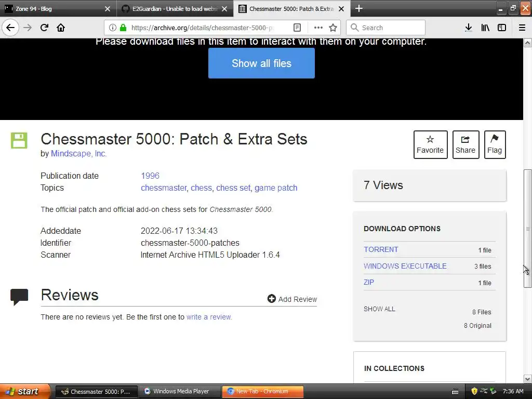Click the Reviews speech bubble icon
This screenshot has width=532, height=399.
click(19, 297)
